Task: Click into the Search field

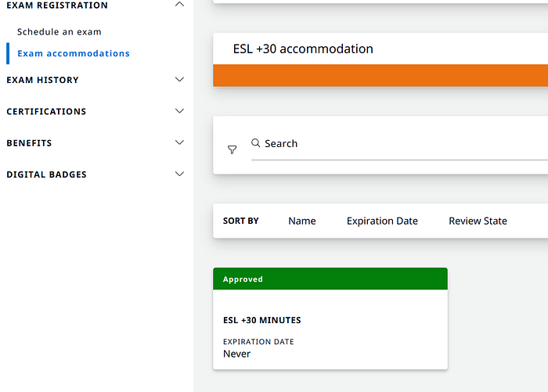Action: 391,144
